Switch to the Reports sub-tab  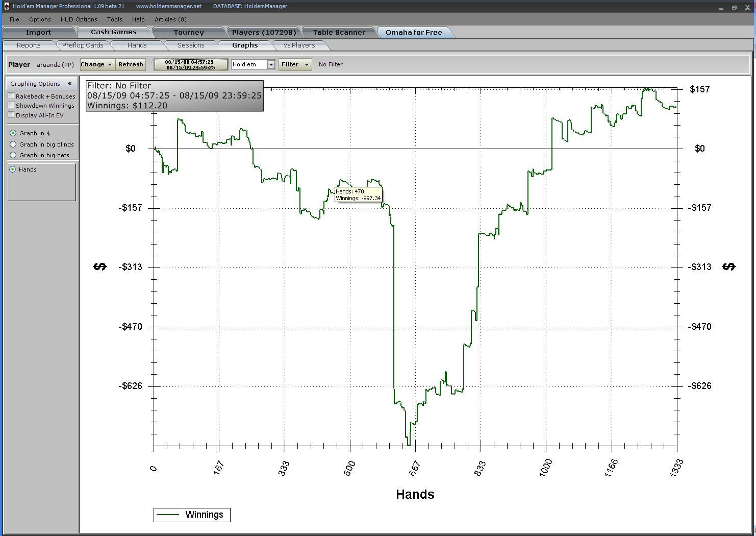point(29,45)
